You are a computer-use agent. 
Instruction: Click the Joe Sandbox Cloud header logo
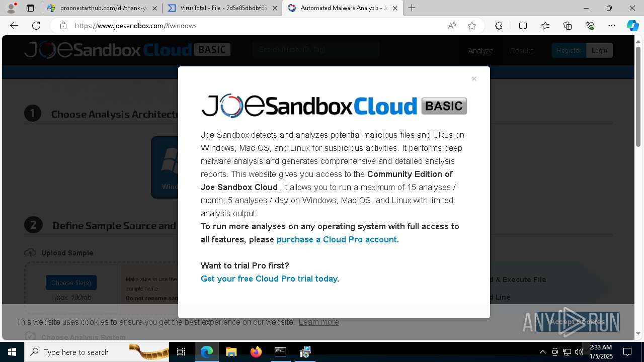coord(127,50)
